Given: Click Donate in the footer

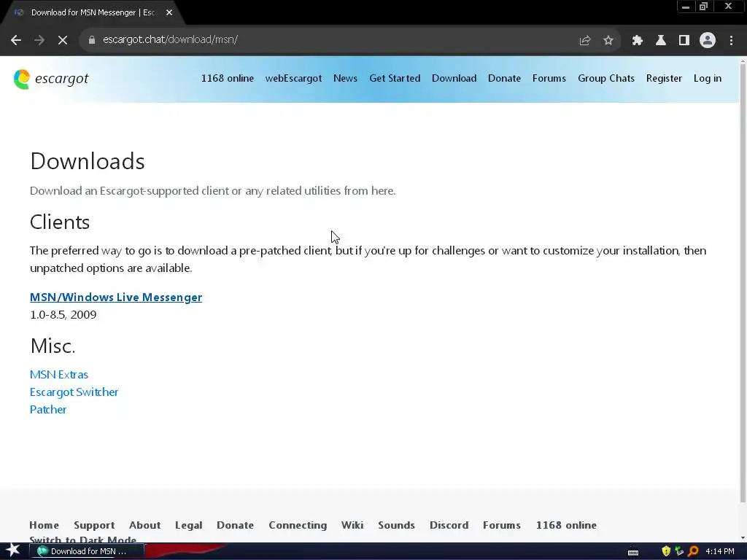Looking at the screenshot, I should click(x=236, y=525).
